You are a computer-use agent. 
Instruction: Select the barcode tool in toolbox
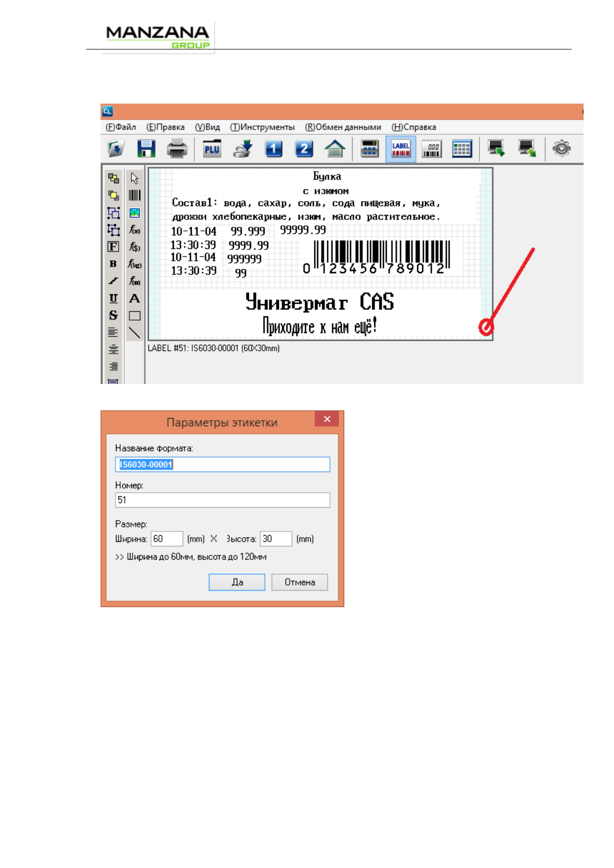[135, 195]
